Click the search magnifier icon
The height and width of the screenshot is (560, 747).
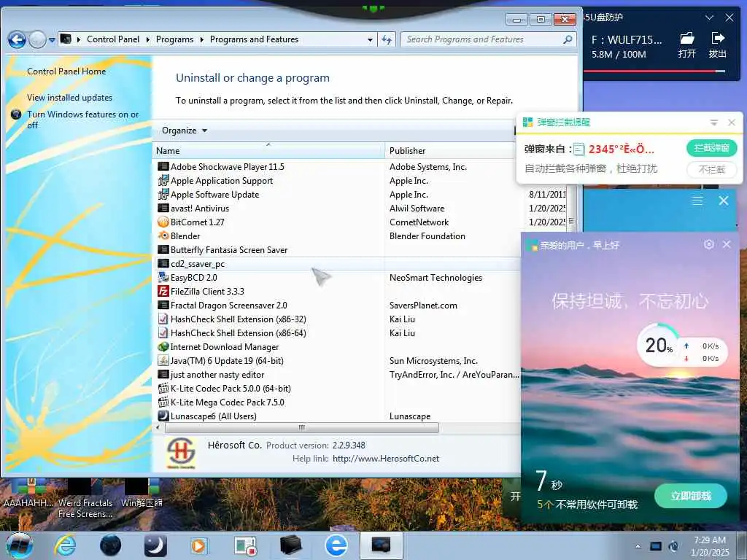click(568, 39)
